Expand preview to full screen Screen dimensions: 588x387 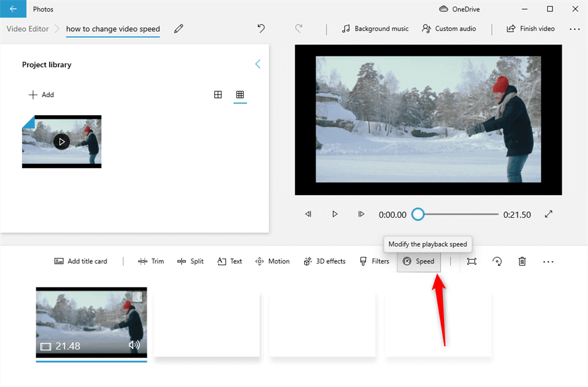548,214
